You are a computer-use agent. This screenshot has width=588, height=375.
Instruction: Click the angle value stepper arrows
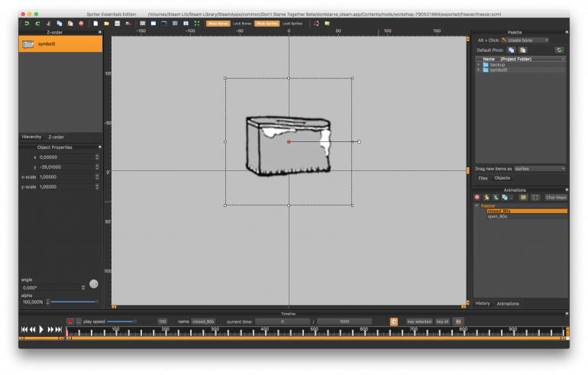(x=83, y=288)
